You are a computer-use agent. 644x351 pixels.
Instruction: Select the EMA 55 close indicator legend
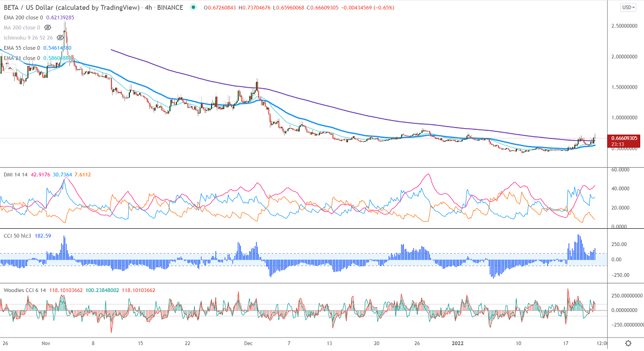(22, 48)
